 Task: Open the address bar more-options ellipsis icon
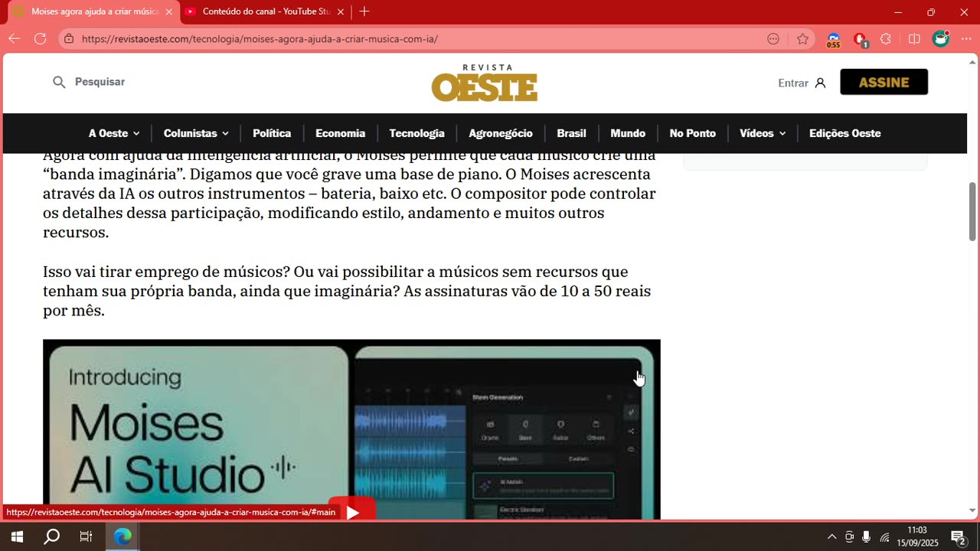point(773,39)
